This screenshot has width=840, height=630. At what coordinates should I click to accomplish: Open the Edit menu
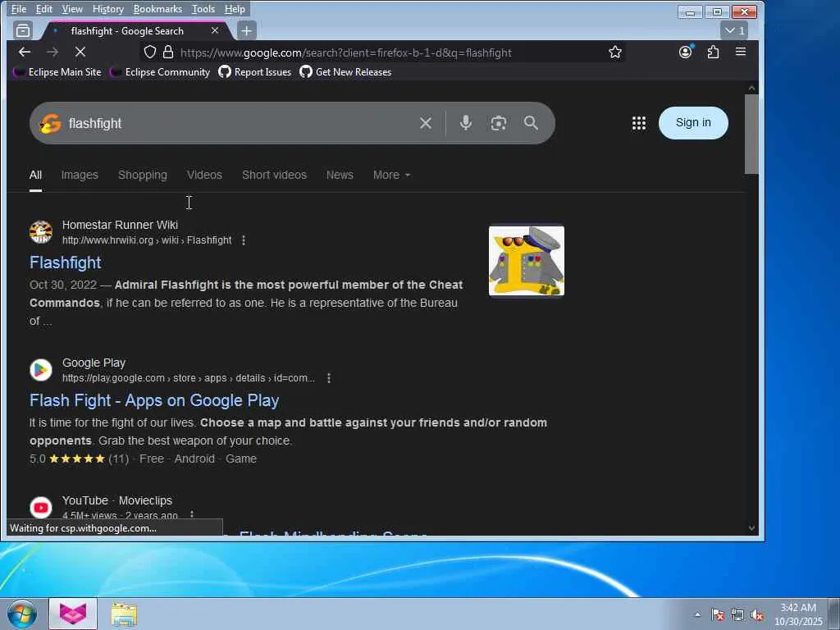44,9
